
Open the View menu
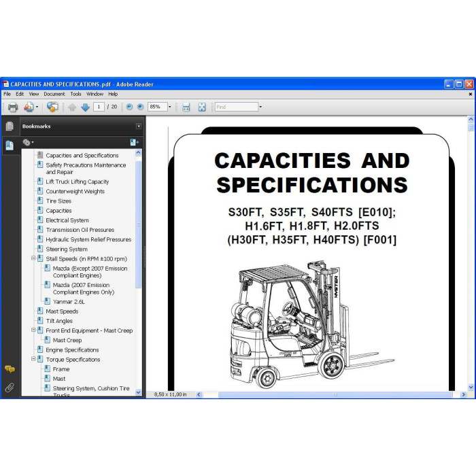click(34, 94)
